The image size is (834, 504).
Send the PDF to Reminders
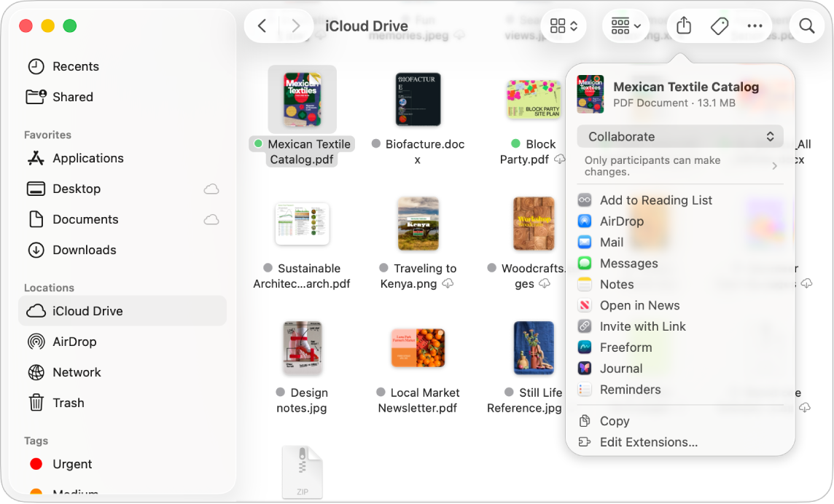point(630,390)
